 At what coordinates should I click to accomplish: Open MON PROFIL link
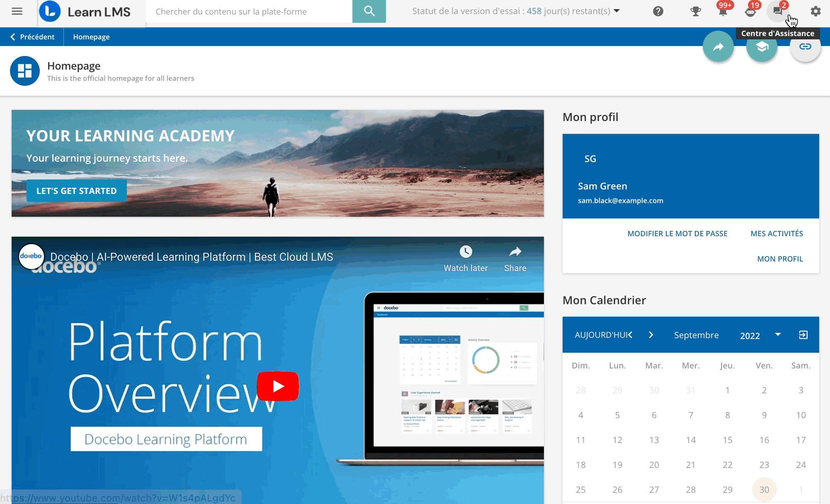(x=780, y=259)
